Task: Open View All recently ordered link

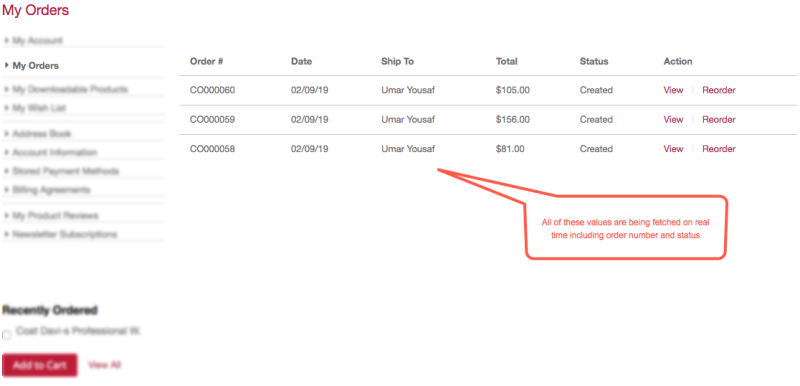Action: tap(105, 365)
